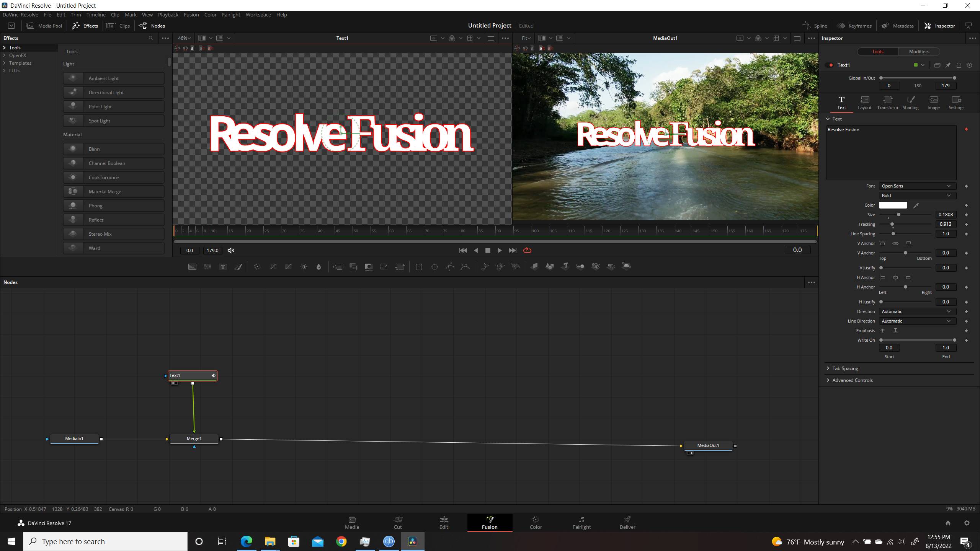This screenshot has width=980, height=551.
Task: Open the right viewer Fit zoom dropdown
Action: [x=526, y=38]
